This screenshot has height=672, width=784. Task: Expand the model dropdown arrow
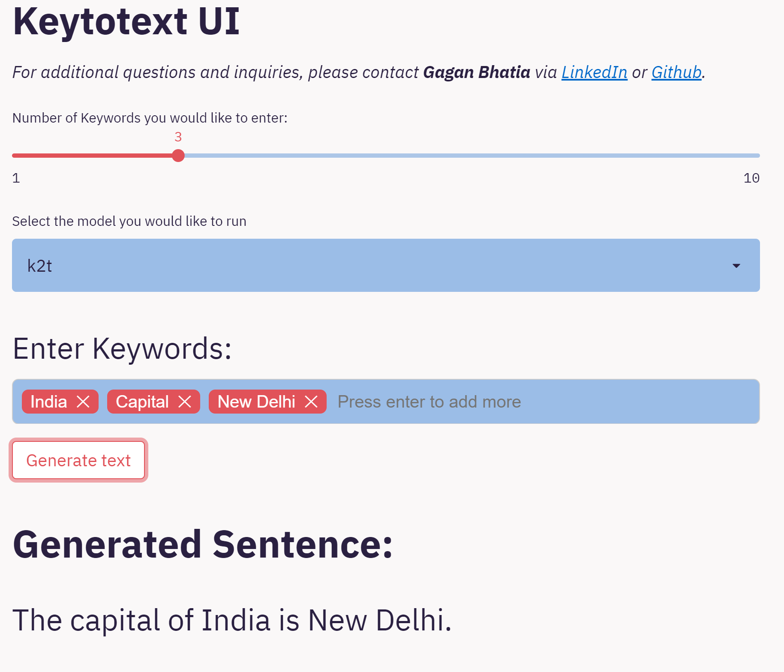click(736, 266)
